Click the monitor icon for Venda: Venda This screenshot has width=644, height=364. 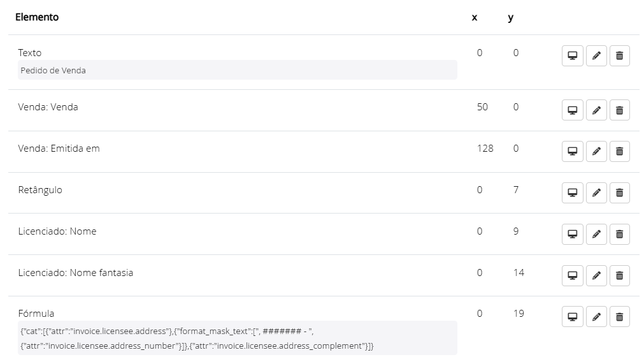click(x=572, y=110)
